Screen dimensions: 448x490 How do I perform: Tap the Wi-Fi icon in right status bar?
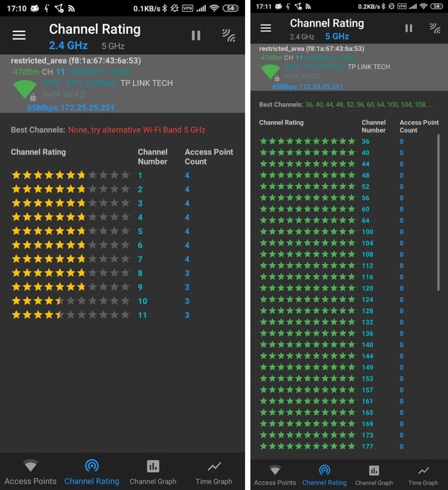(x=423, y=6)
